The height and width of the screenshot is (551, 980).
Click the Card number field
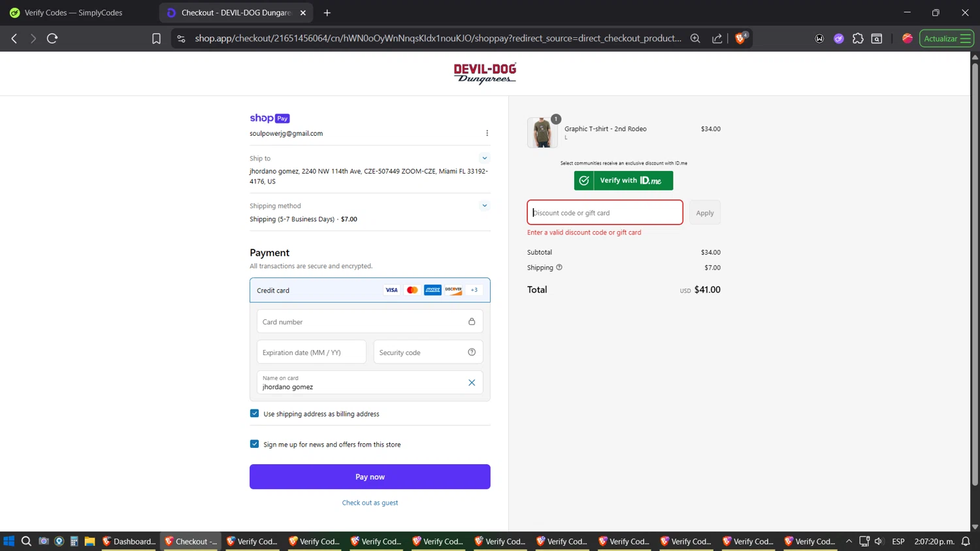coord(370,321)
